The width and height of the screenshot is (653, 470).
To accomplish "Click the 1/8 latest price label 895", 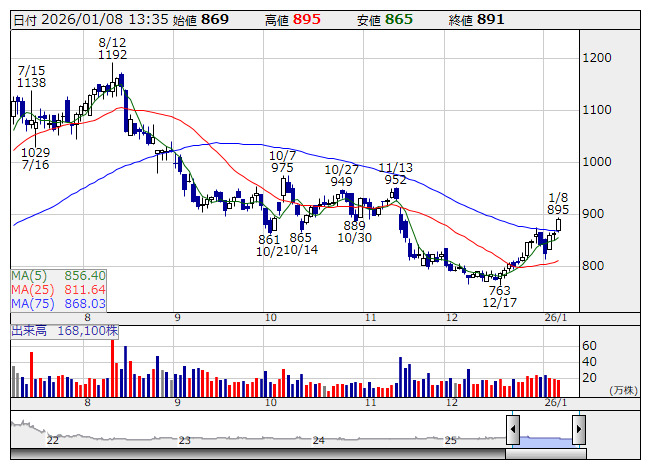I will click(x=559, y=210).
